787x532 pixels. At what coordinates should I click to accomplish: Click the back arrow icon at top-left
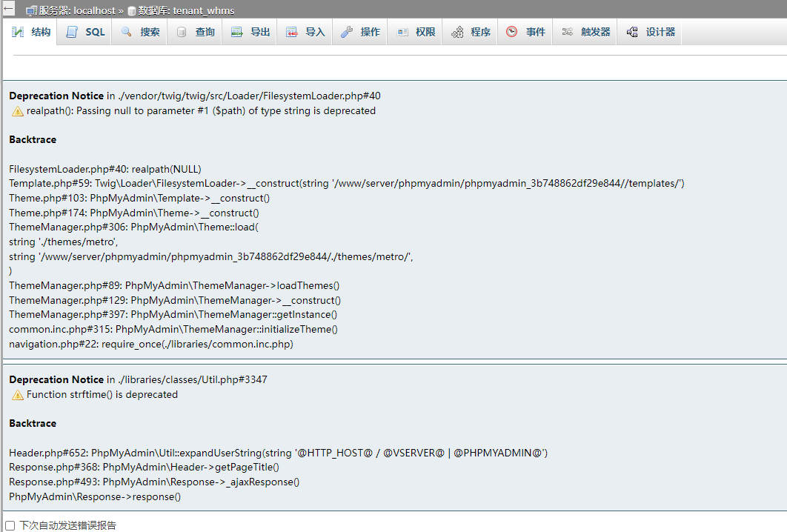click(x=8, y=8)
